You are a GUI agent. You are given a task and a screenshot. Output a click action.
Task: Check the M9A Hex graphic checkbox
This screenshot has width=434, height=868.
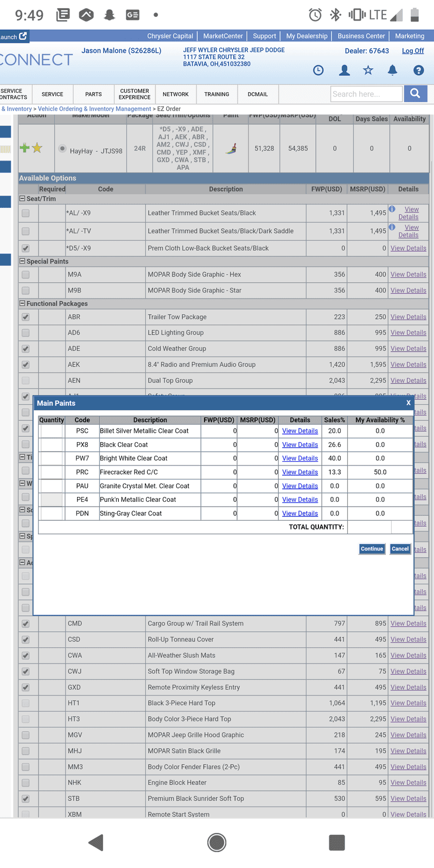(25, 275)
